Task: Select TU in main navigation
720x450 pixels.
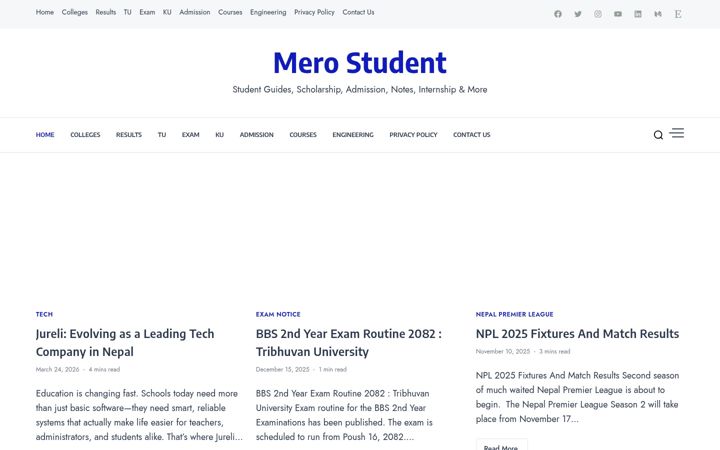Action: click(162, 135)
